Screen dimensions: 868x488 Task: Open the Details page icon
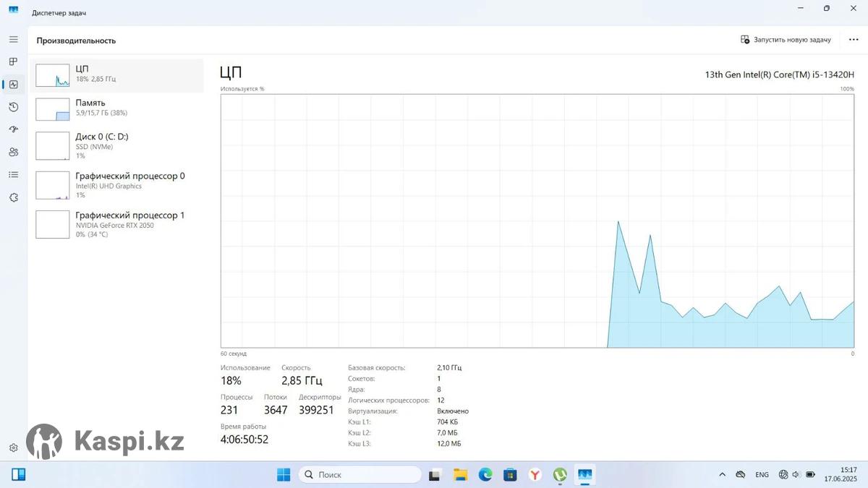(x=13, y=174)
